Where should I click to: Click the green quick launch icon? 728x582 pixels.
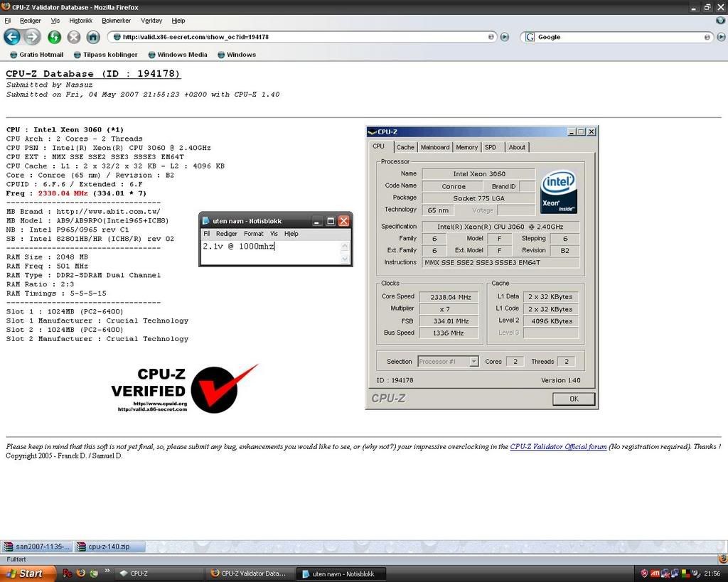point(94,573)
